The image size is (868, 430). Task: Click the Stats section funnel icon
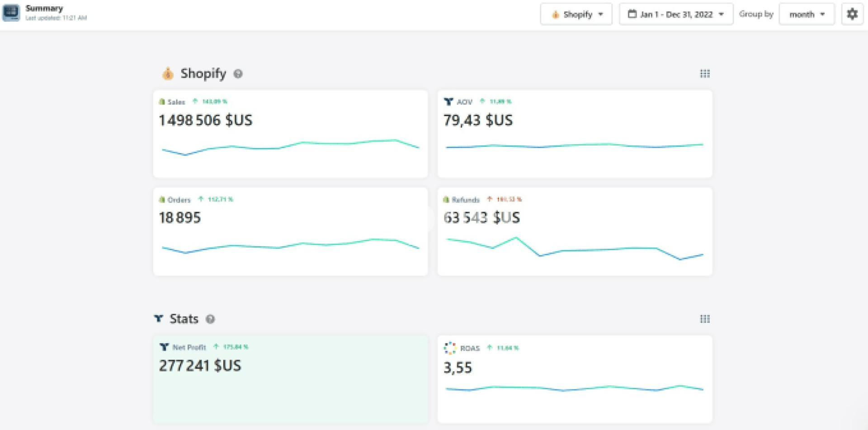pos(159,319)
